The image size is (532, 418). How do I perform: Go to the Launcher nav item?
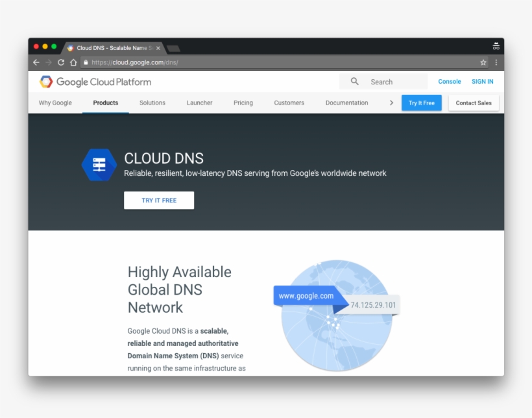[x=200, y=103]
